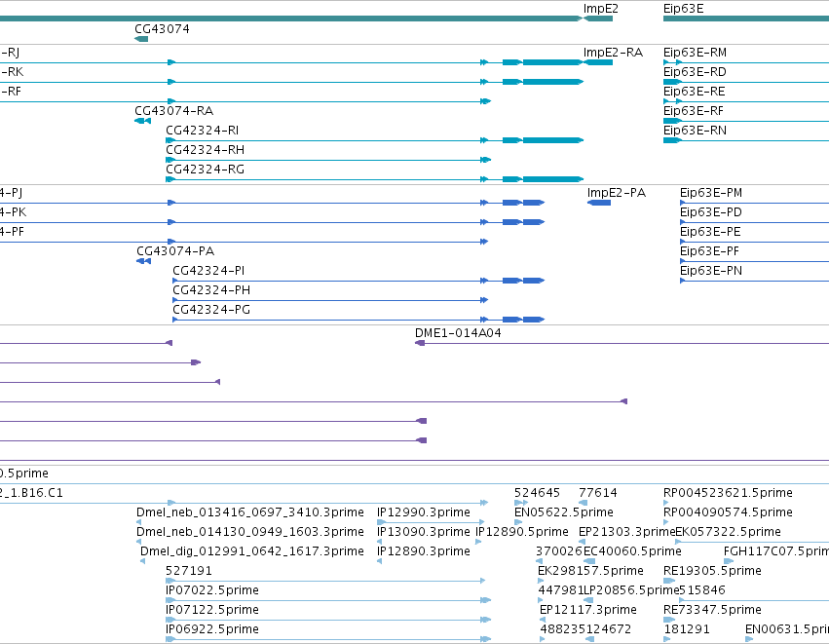
Task: Click the Eip63E-RF transcript label
Action: pyautogui.click(x=694, y=111)
